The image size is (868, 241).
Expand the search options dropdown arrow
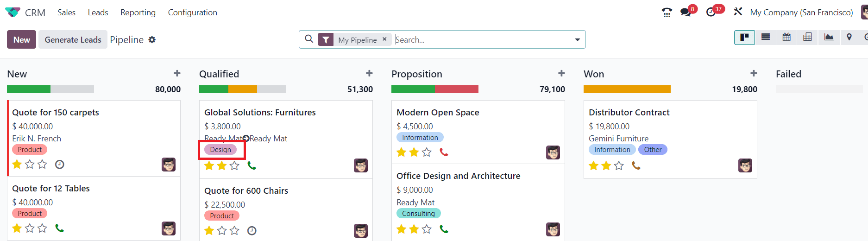click(x=577, y=39)
